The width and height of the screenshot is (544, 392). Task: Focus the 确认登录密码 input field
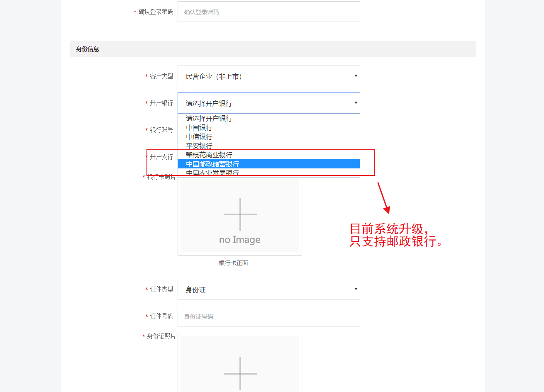(x=268, y=12)
